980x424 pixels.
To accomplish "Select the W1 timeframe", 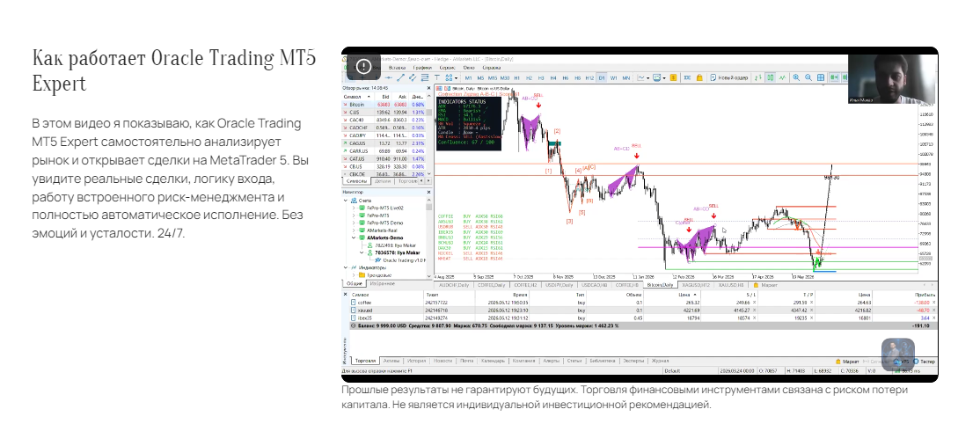I will point(614,77).
